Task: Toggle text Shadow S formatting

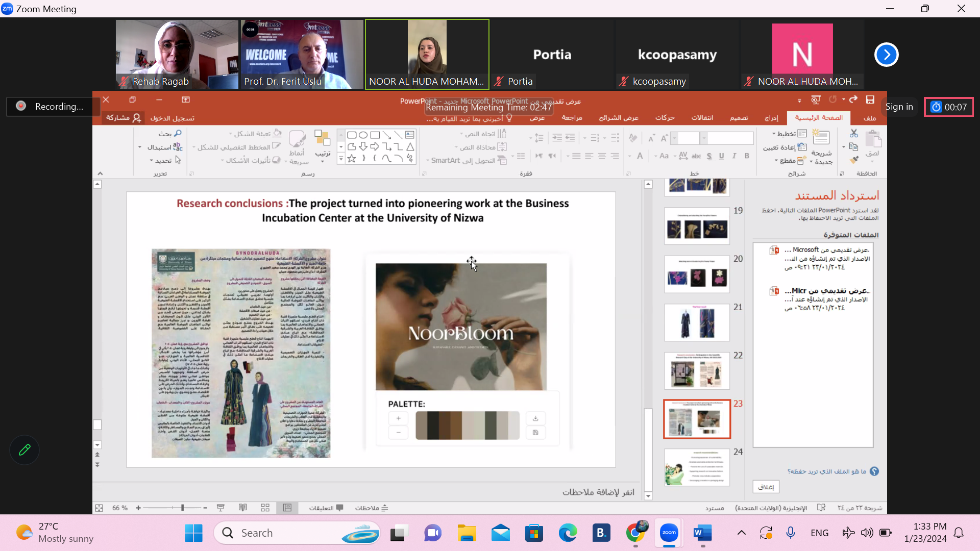Action: point(709,156)
